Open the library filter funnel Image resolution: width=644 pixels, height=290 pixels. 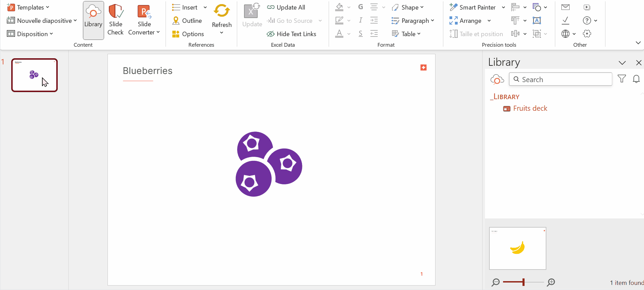click(x=622, y=79)
